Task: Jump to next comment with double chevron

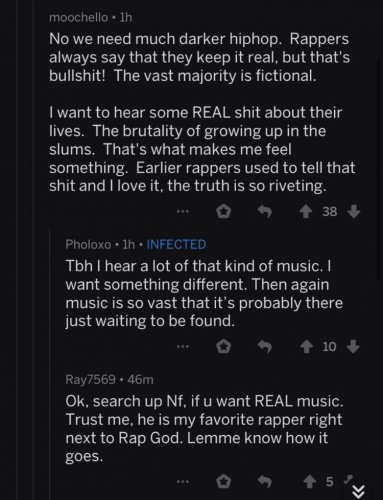Action: 359,490
